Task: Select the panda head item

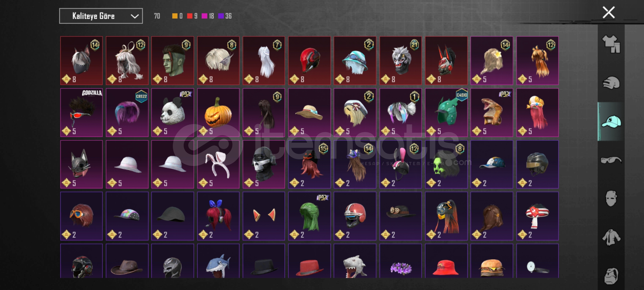Action: click(x=173, y=113)
